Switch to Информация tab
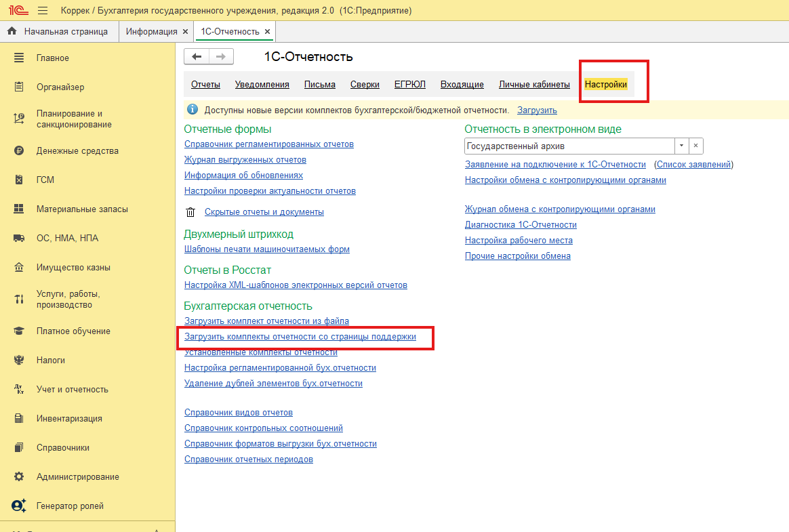This screenshot has height=532, width=789. pyautogui.click(x=151, y=31)
